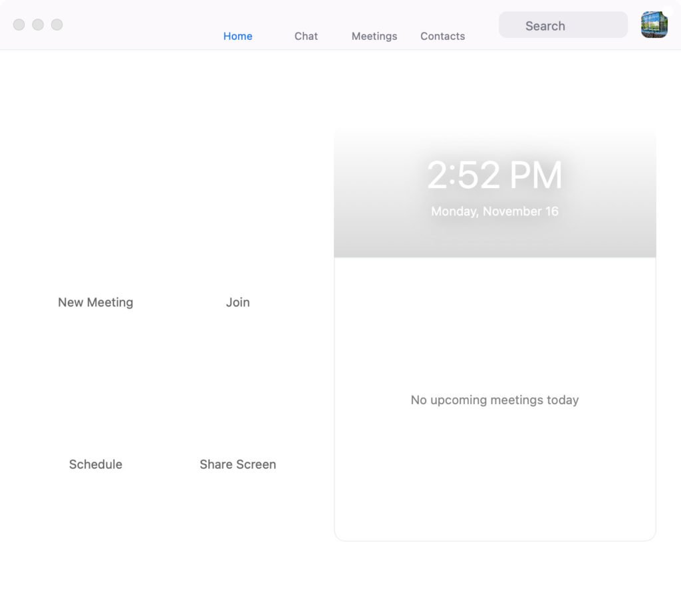Click the status dot on profile avatar
The image size is (681, 616).
click(667, 12)
